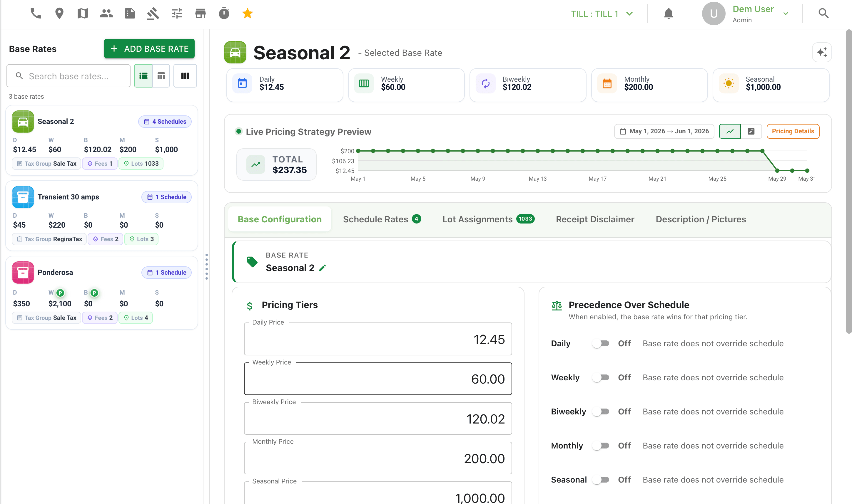Click the 4 Schedules badge on Seasonal 2
This screenshot has width=852, height=504.
[165, 122]
